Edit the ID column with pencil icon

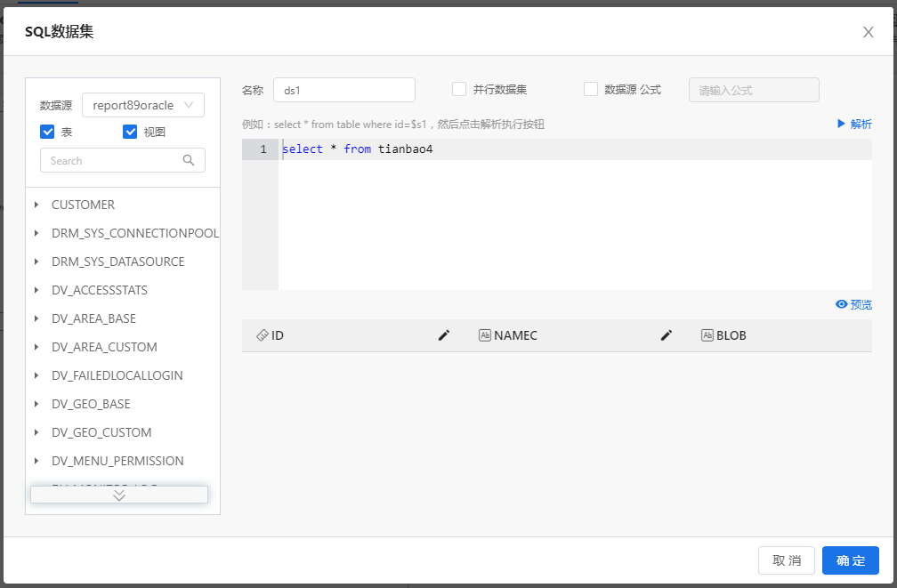pos(444,335)
